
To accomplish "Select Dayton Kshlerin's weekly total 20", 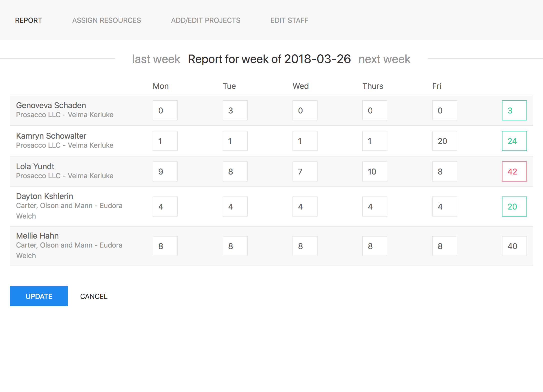I will [514, 207].
